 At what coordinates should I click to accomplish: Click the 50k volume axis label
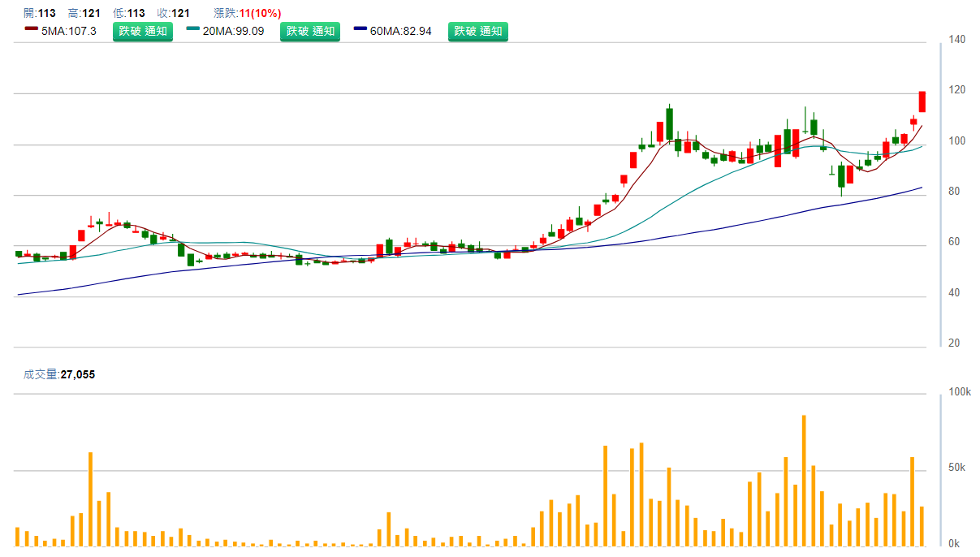click(957, 468)
